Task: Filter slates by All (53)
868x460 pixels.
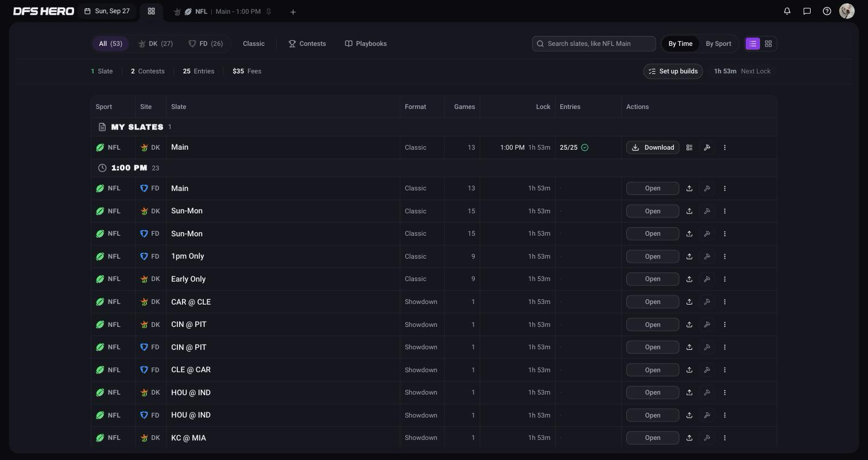Action: [x=110, y=44]
